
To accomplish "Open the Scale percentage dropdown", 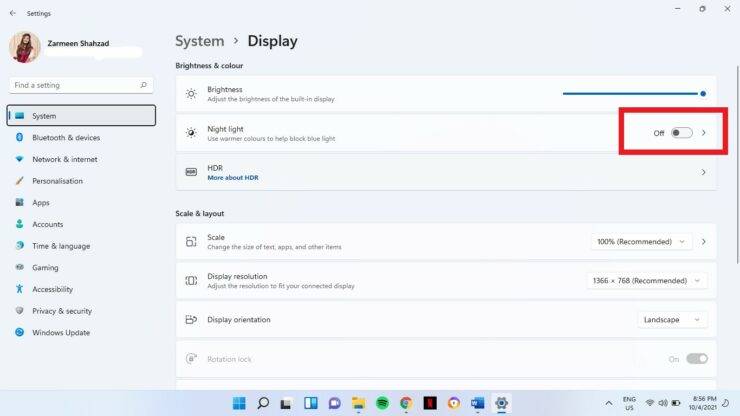I will (641, 242).
